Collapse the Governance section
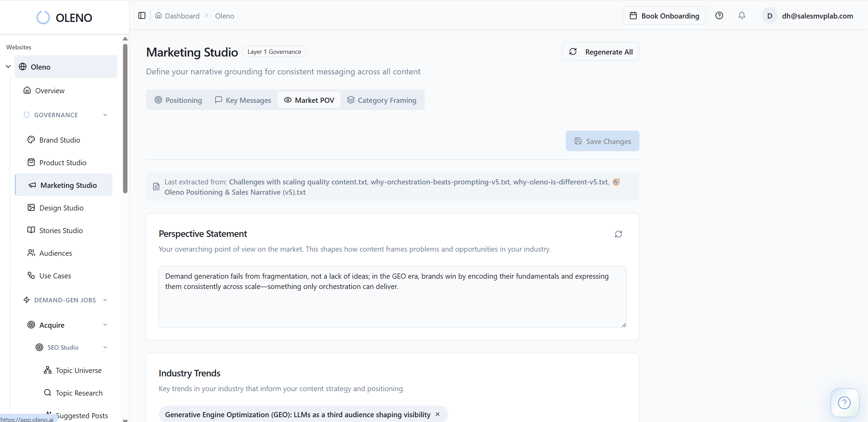This screenshot has height=422, width=868. [105, 115]
